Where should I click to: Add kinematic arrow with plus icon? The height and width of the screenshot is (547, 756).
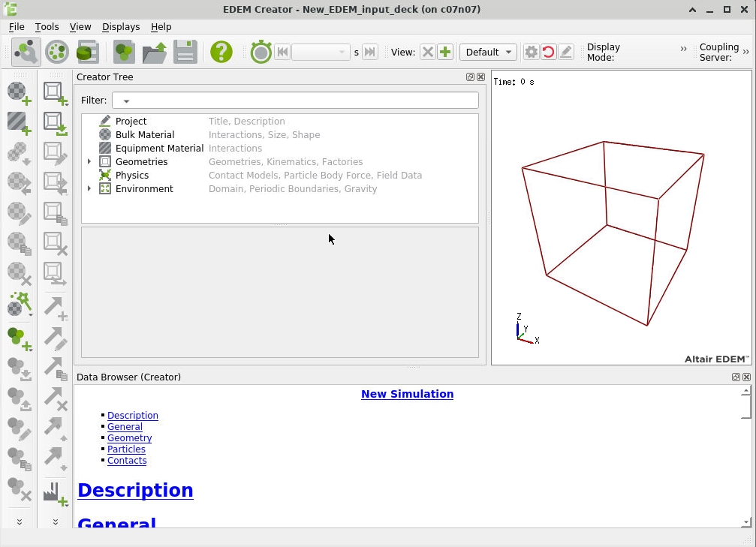(x=56, y=308)
